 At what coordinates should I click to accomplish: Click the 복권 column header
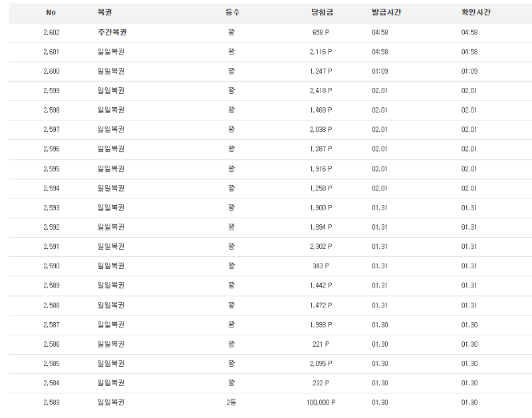(x=104, y=12)
